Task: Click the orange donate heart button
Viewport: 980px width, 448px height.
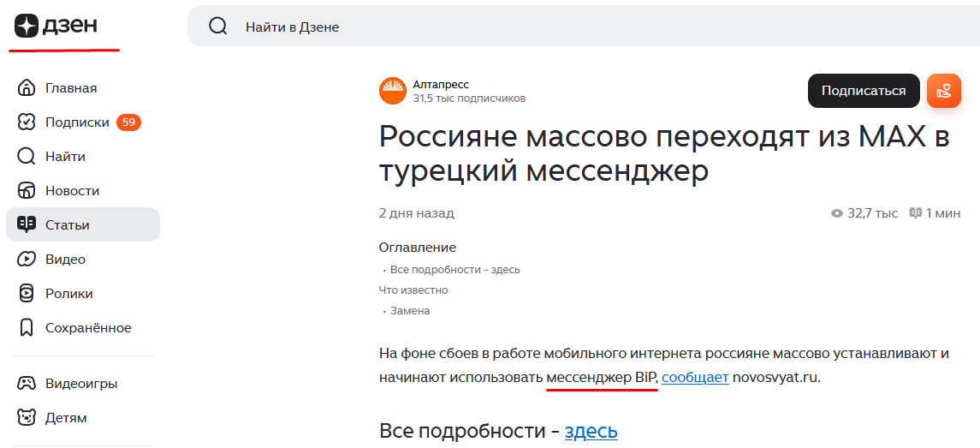Action: [944, 91]
